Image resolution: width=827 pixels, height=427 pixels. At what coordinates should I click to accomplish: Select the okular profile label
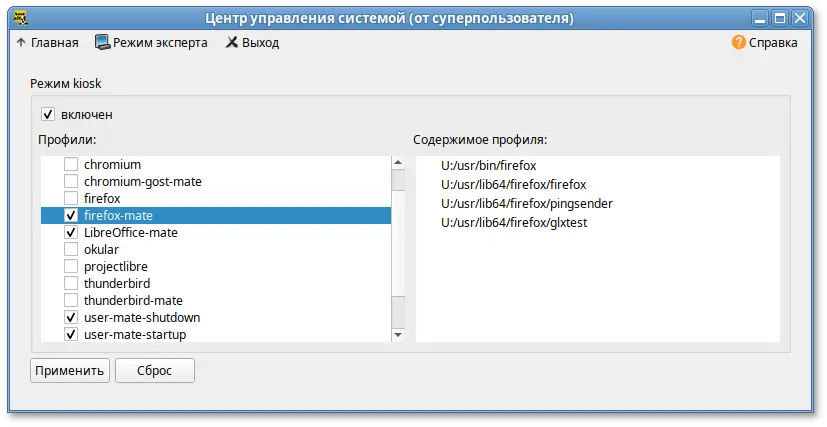[x=101, y=249]
